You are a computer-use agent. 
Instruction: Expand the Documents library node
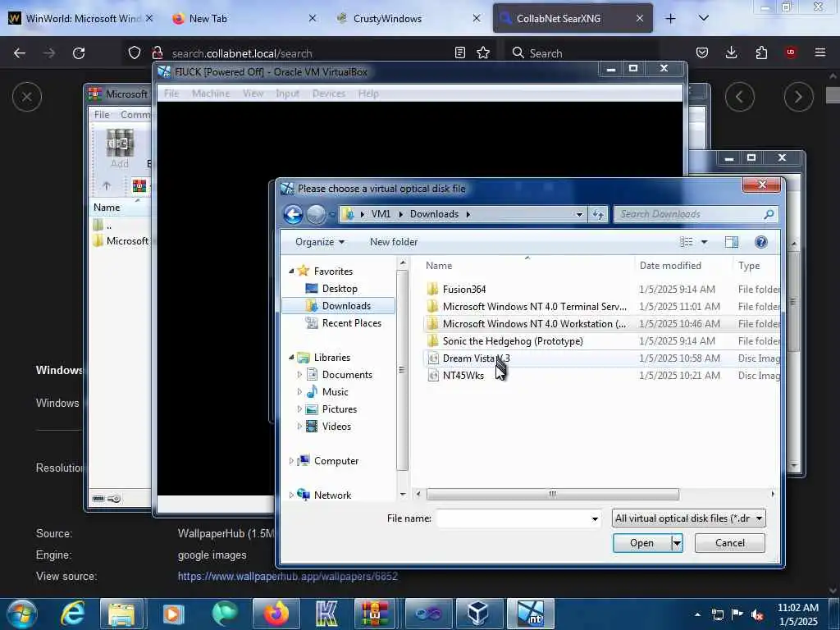coord(299,374)
